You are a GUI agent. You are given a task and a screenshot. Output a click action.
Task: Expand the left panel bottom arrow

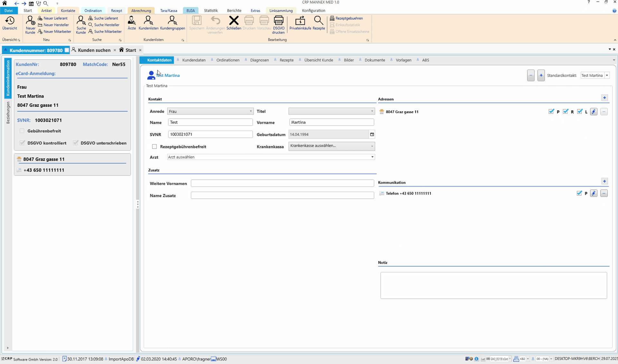8,348
